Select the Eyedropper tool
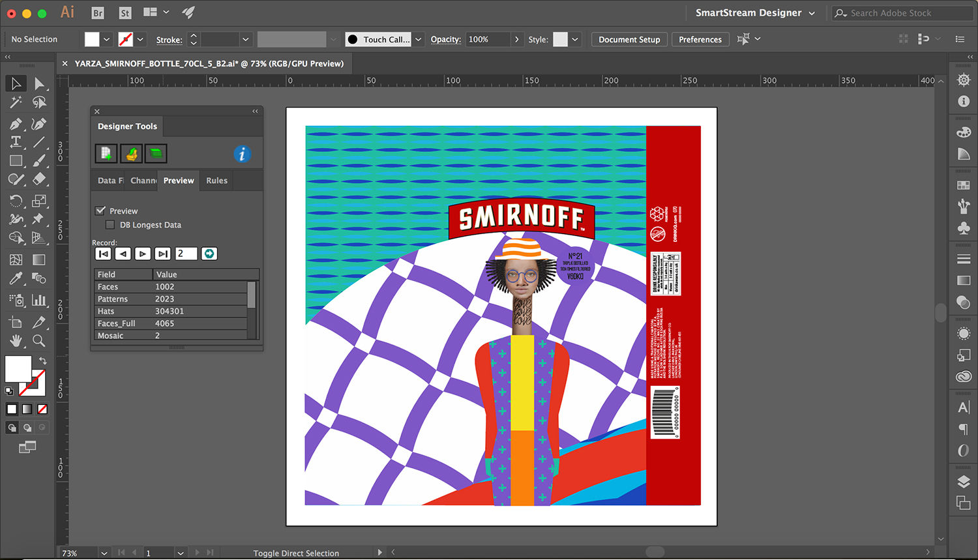Image resolution: width=978 pixels, height=560 pixels. pyautogui.click(x=16, y=279)
